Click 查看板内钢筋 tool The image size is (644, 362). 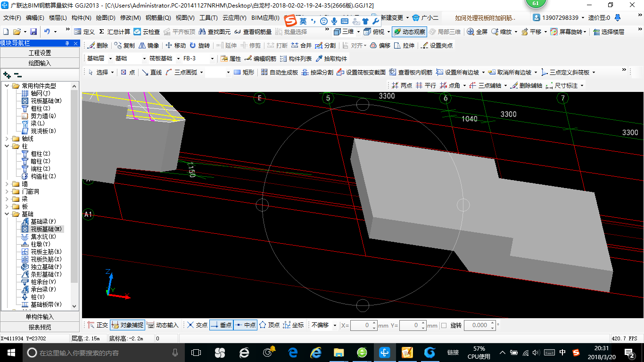coord(411,72)
